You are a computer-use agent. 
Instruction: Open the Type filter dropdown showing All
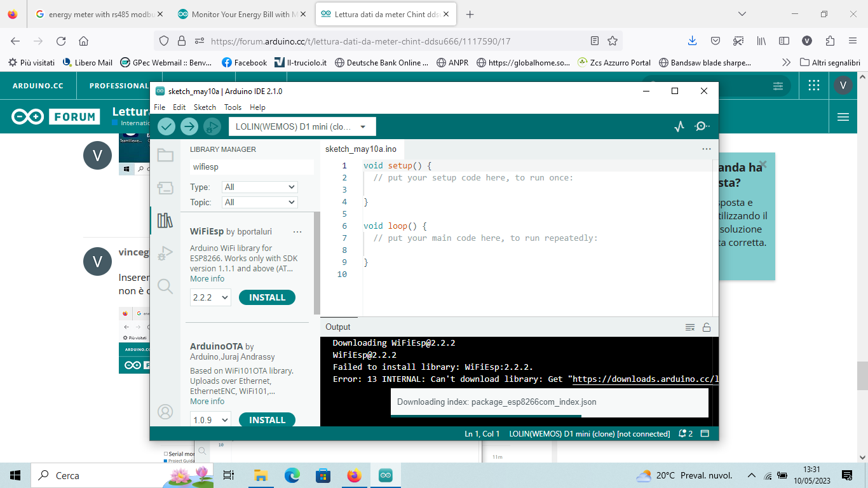point(259,187)
